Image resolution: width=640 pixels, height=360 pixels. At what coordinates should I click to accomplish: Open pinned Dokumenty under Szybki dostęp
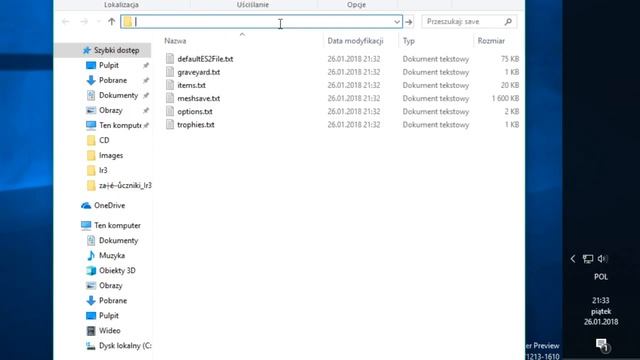118,95
